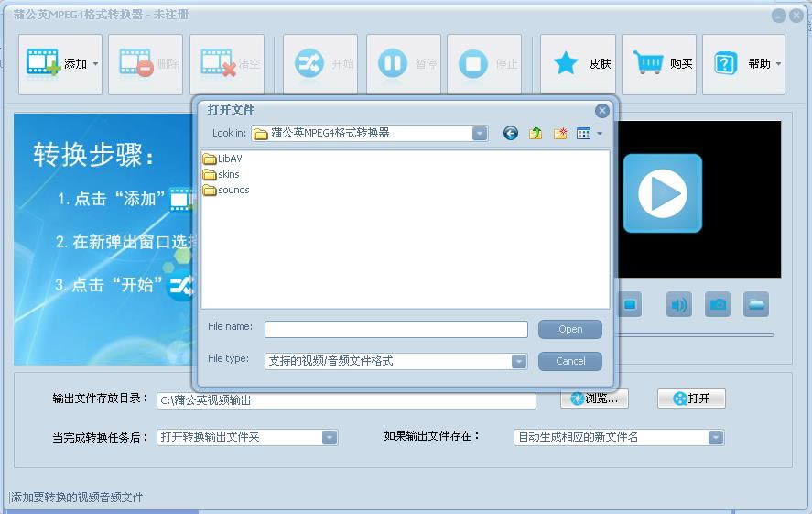The image size is (812, 514).
Task: Click the status bar text 添加要转换的视频音频文件
Action: click(77, 498)
